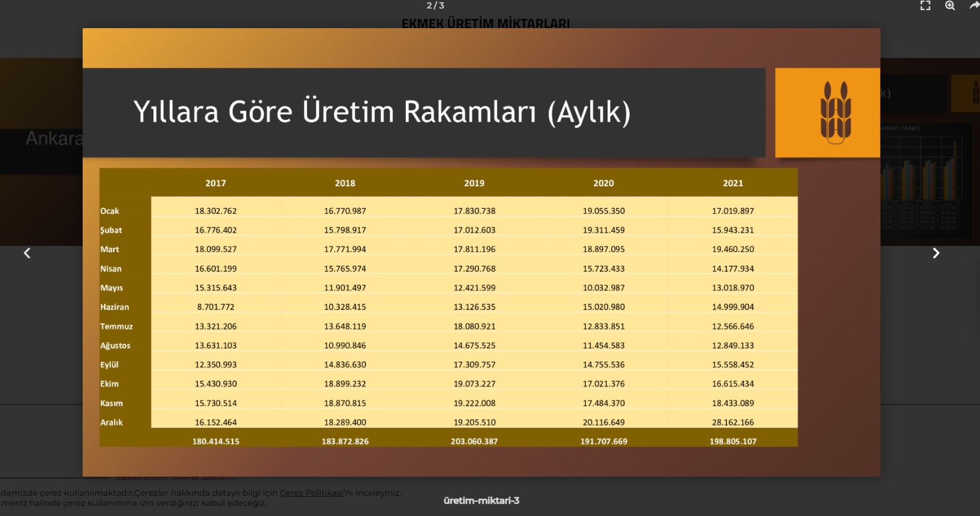
Task: Click the Aralık 2021 value 28.162.166
Action: [x=733, y=423]
